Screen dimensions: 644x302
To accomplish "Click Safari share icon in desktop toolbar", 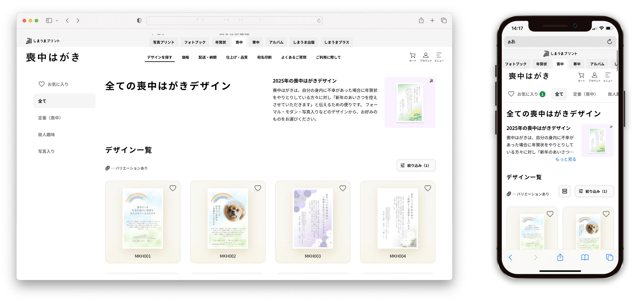I will coord(421,21).
